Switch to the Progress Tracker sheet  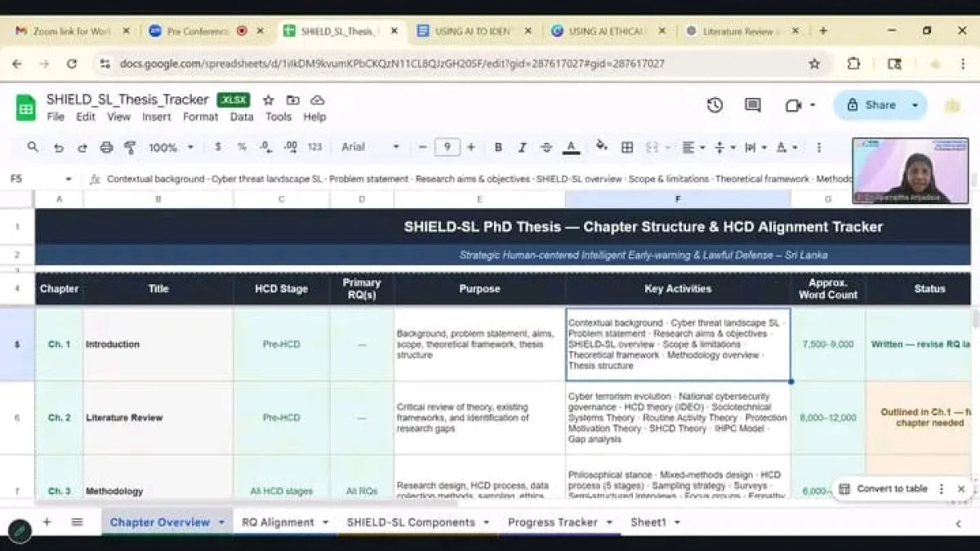[x=553, y=522]
